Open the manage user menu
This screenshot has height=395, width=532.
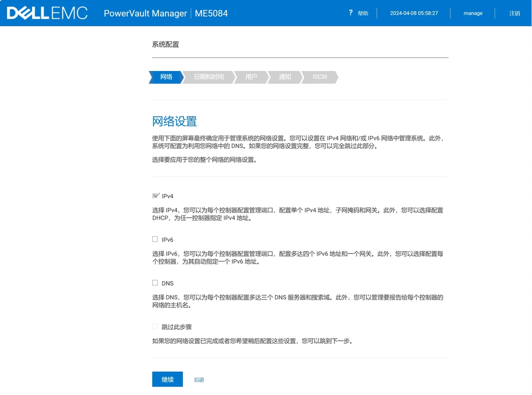[473, 13]
